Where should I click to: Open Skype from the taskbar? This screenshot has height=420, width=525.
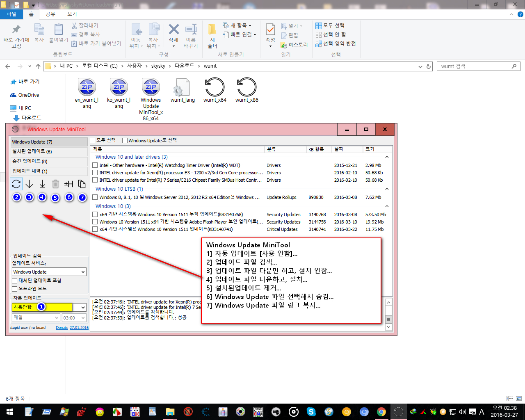point(311,412)
